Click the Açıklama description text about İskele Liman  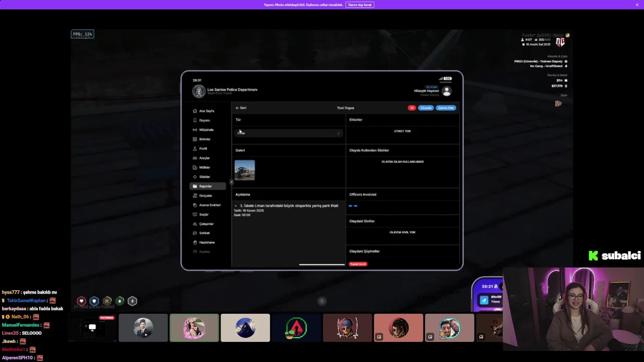(288, 206)
